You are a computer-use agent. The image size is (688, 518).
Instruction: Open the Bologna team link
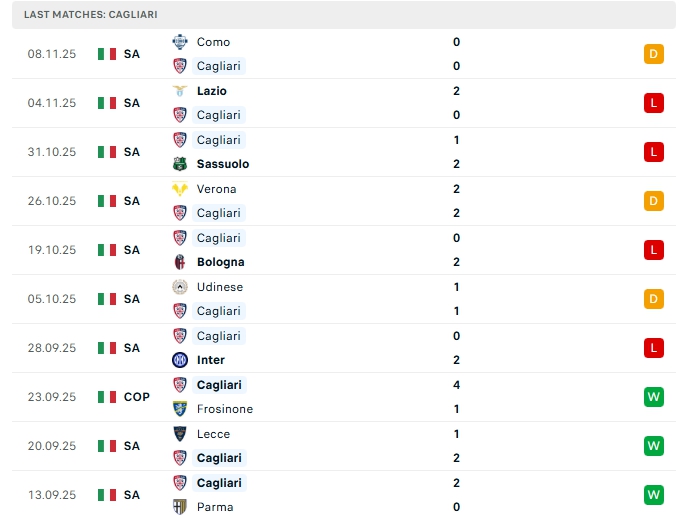pyautogui.click(x=220, y=262)
